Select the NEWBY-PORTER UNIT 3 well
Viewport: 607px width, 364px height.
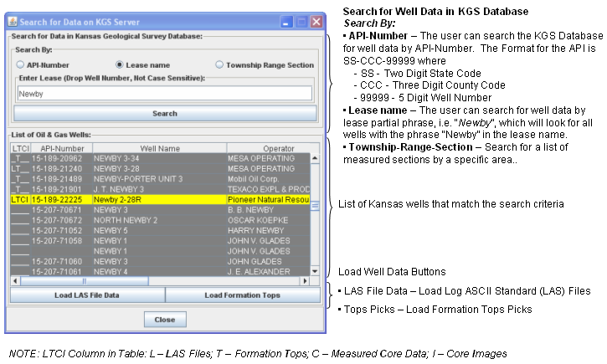[x=160, y=179]
